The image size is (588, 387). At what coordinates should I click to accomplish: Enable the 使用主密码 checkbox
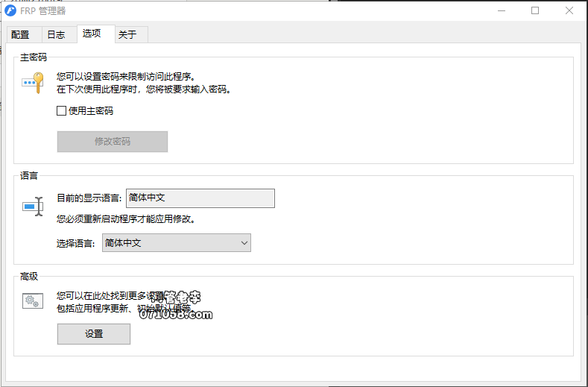coord(62,111)
